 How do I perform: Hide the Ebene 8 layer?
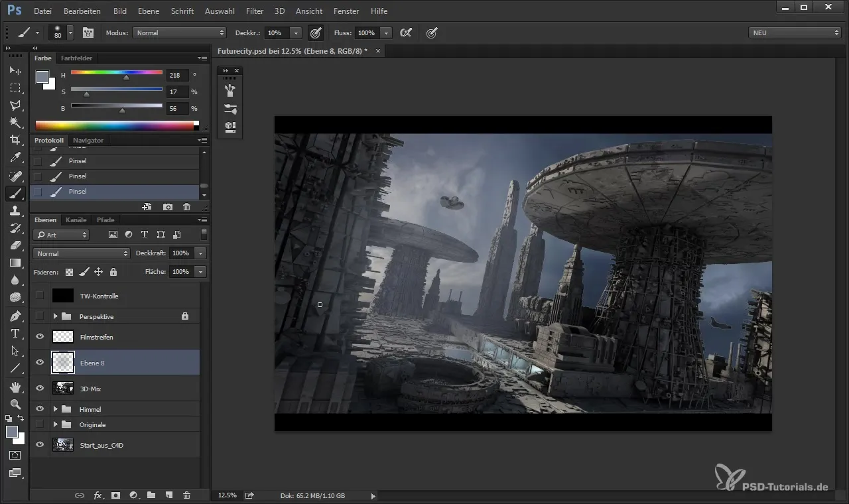[x=39, y=363]
